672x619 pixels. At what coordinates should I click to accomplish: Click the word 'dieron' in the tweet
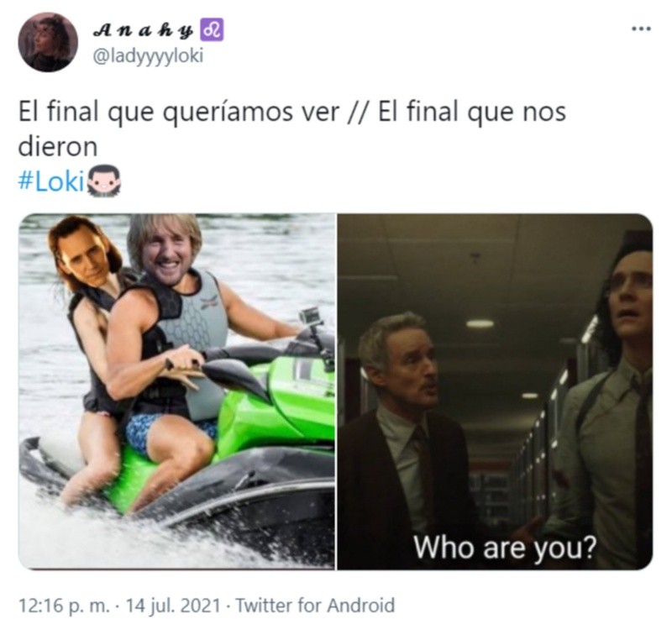(x=58, y=147)
